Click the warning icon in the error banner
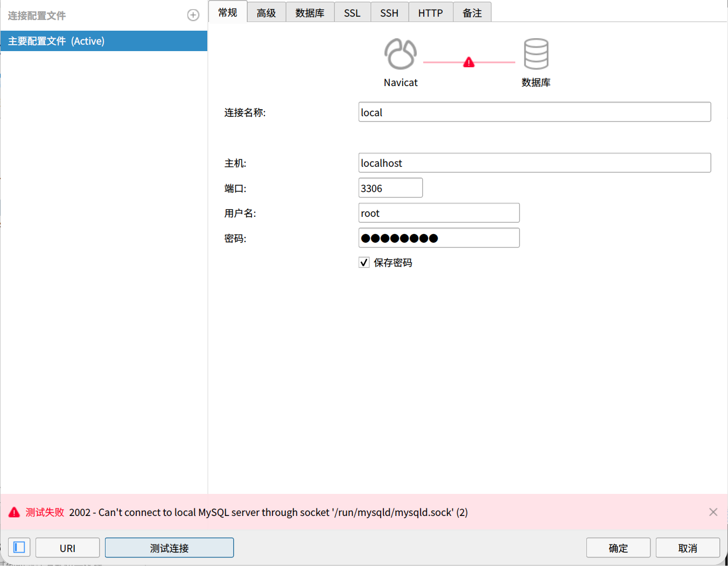The image size is (728, 566). point(14,512)
